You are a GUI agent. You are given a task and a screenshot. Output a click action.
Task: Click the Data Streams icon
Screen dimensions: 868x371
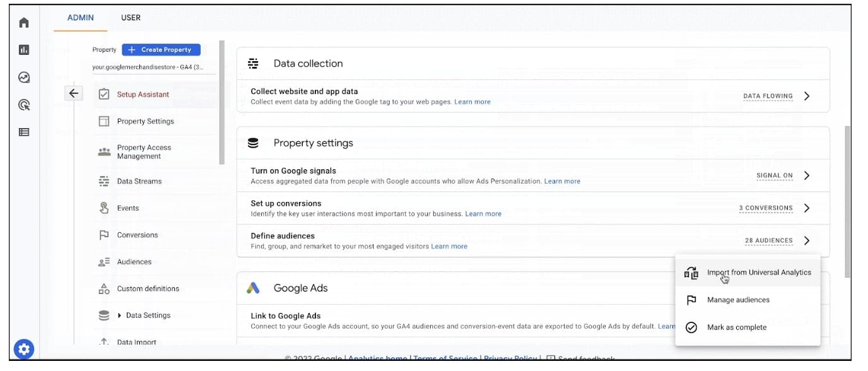click(104, 181)
